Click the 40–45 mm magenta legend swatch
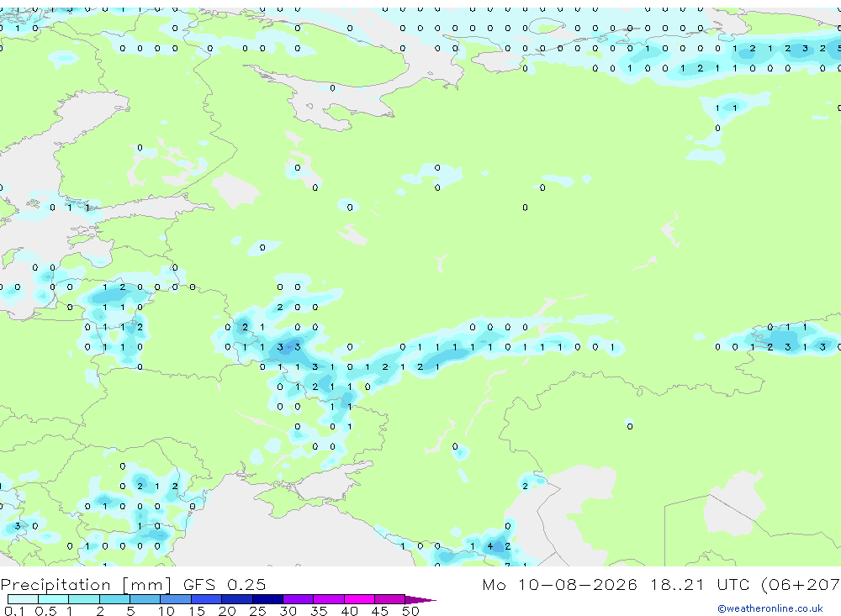The image size is (841, 616). point(359,599)
